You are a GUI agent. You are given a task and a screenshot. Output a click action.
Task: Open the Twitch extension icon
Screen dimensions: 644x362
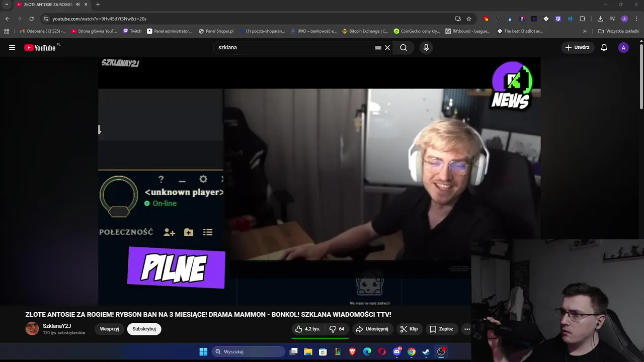(558, 19)
